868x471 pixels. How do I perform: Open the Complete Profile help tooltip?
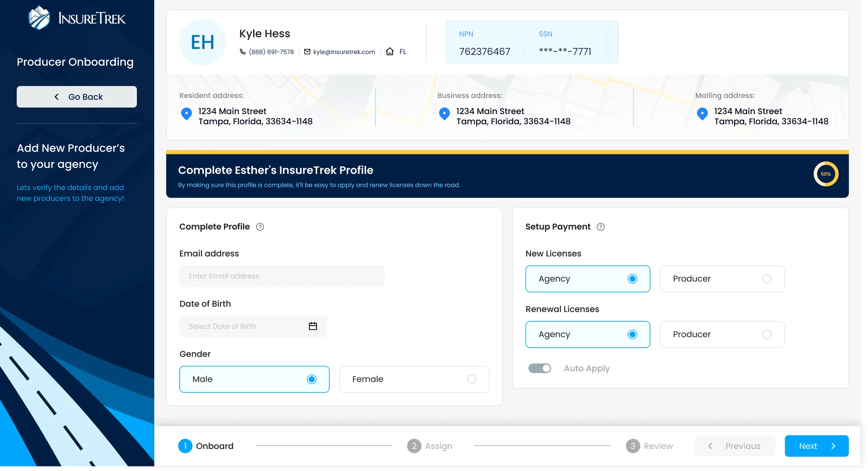[x=260, y=227]
